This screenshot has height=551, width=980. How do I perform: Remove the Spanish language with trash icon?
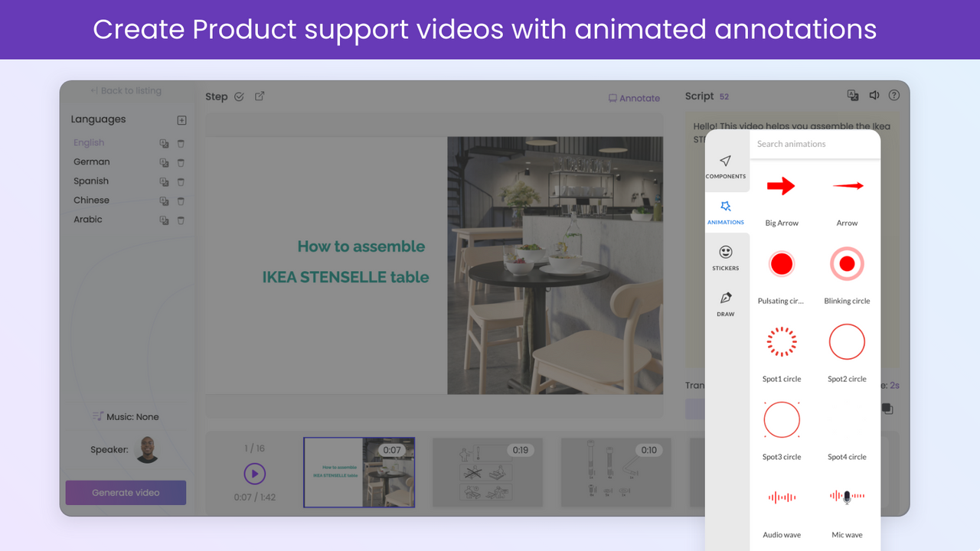(181, 181)
